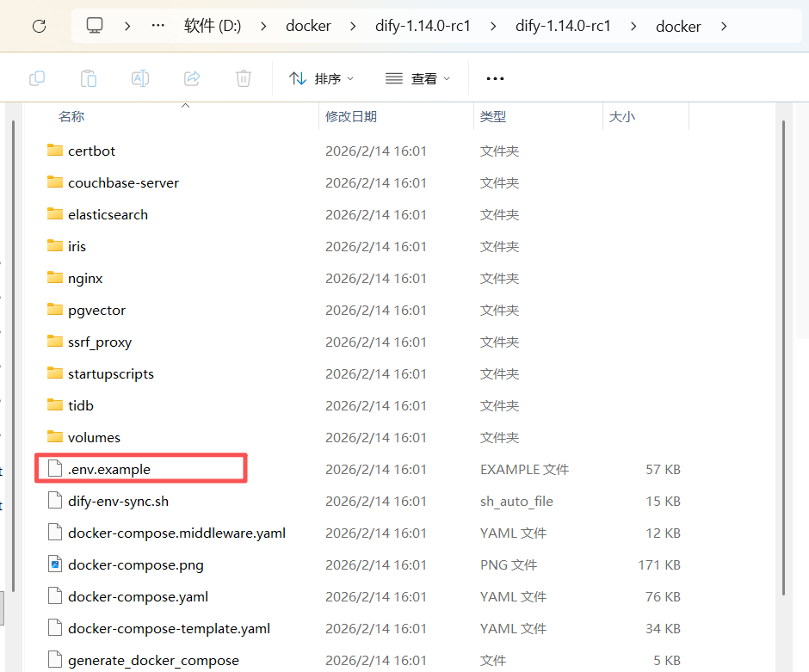Click the 57 KB size cell
This screenshot has height=672, width=809.
[x=663, y=469]
